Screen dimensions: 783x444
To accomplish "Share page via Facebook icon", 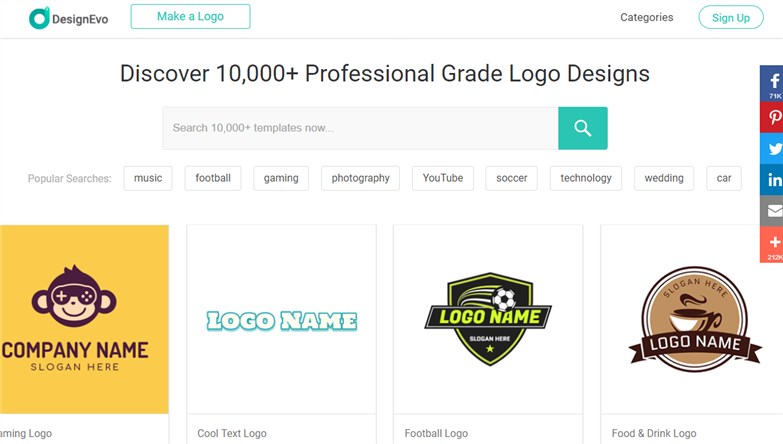I will pyautogui.click(x=773, y=82).
